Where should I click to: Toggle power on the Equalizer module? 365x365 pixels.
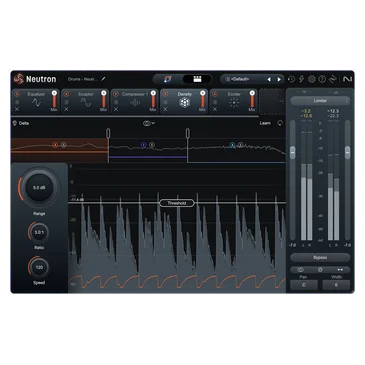click(x=17, y=94)
